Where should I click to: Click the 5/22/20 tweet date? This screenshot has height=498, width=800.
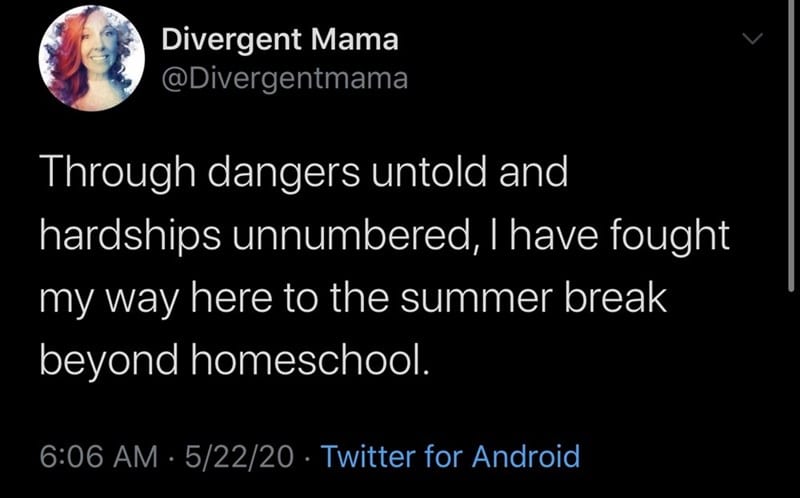239,456
